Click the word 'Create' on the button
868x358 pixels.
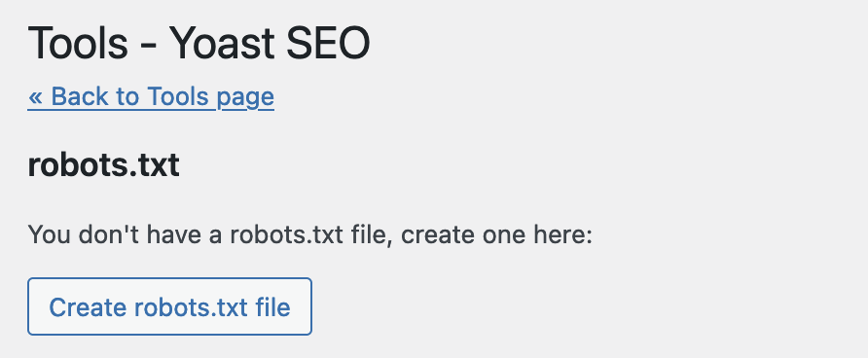click(x=86, y=307)
